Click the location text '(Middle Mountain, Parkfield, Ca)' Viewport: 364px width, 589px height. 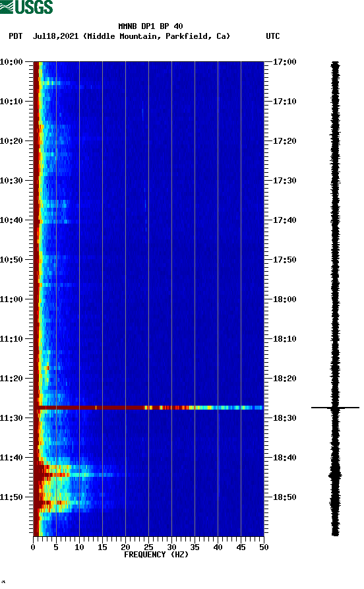tap(156, 36)
